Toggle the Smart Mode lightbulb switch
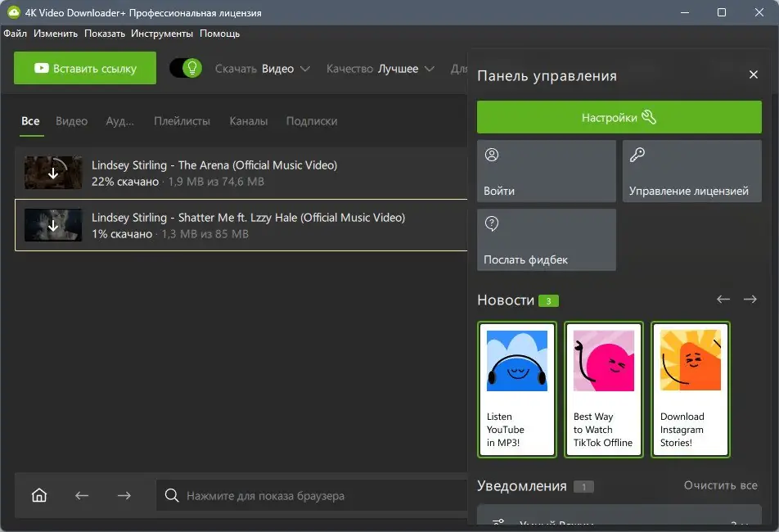The image size is (779, 532). point(186,68)
